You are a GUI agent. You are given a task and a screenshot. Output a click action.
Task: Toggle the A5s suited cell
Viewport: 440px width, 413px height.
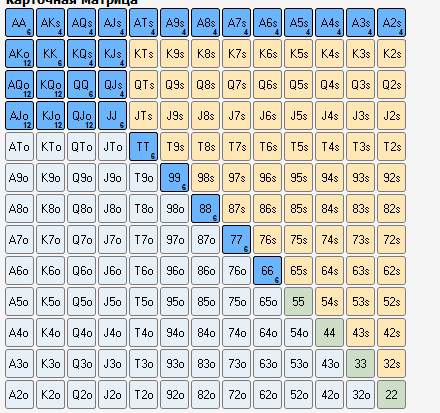pos(298,23)
